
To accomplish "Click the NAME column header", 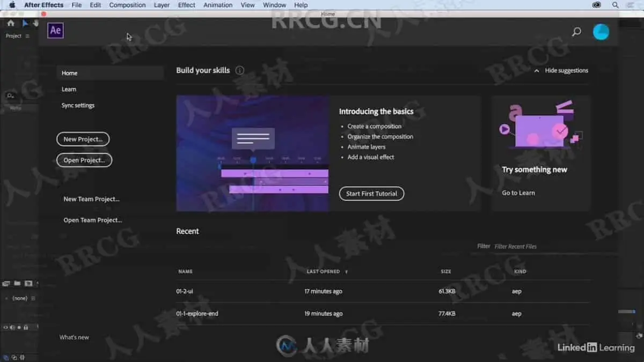I will point(185,272).
